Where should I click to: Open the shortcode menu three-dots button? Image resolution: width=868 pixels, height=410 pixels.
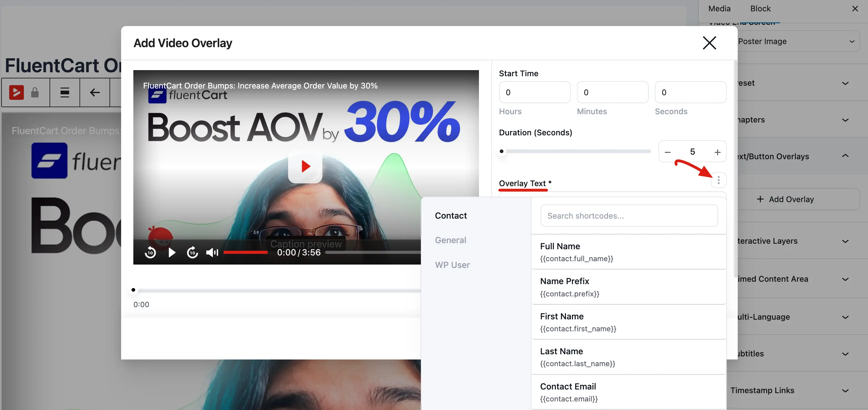(x=718, y=180)
